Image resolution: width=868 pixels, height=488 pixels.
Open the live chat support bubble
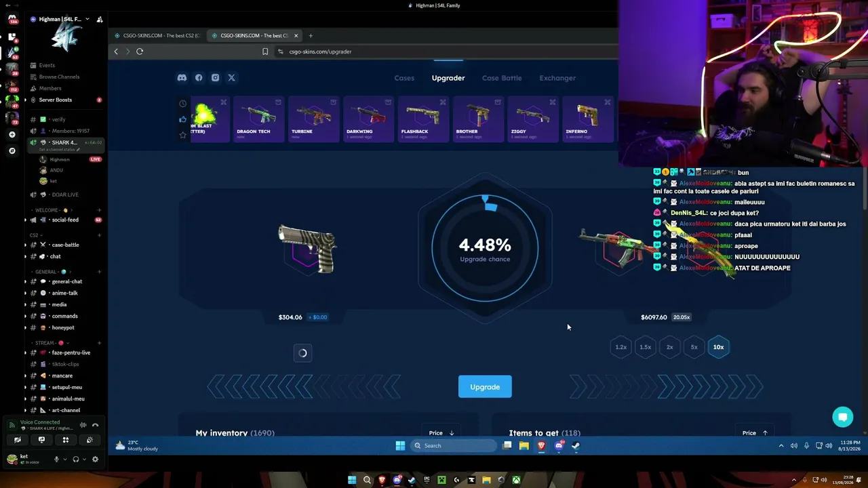[843, 417]
